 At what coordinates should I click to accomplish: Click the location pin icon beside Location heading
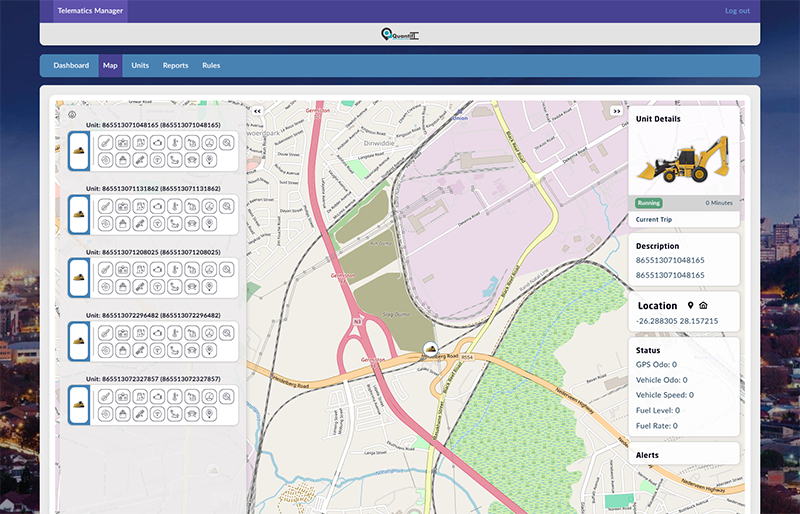click(689, 306)
